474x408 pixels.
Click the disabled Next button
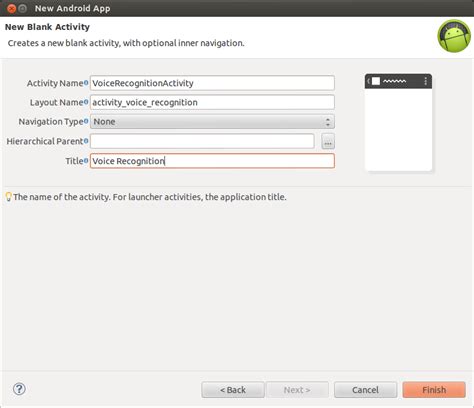tap(297, 390)
